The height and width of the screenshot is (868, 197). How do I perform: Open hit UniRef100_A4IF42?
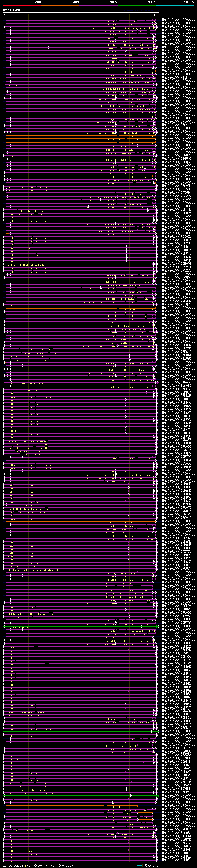(x=177, y=77)
